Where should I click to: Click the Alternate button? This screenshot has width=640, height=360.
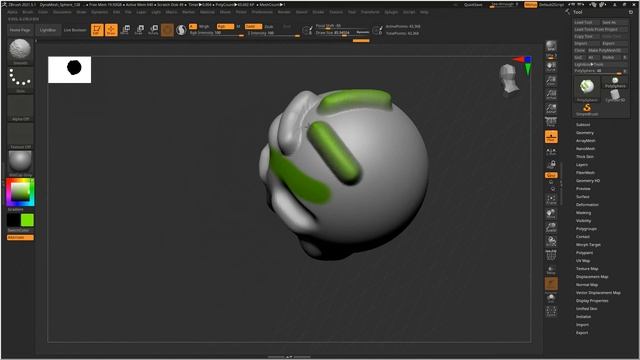[x=20, y=237]
